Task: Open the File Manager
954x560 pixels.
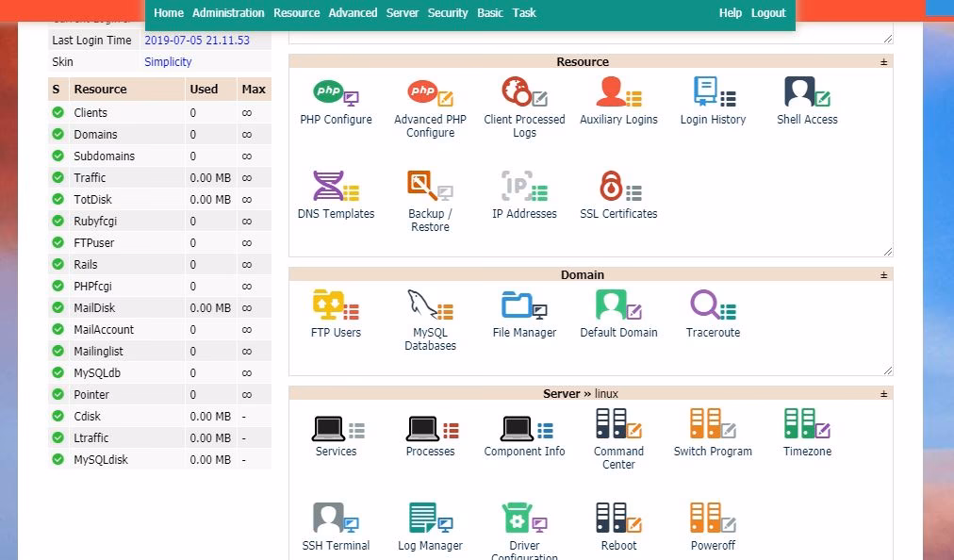Action: tap(524, 313)
